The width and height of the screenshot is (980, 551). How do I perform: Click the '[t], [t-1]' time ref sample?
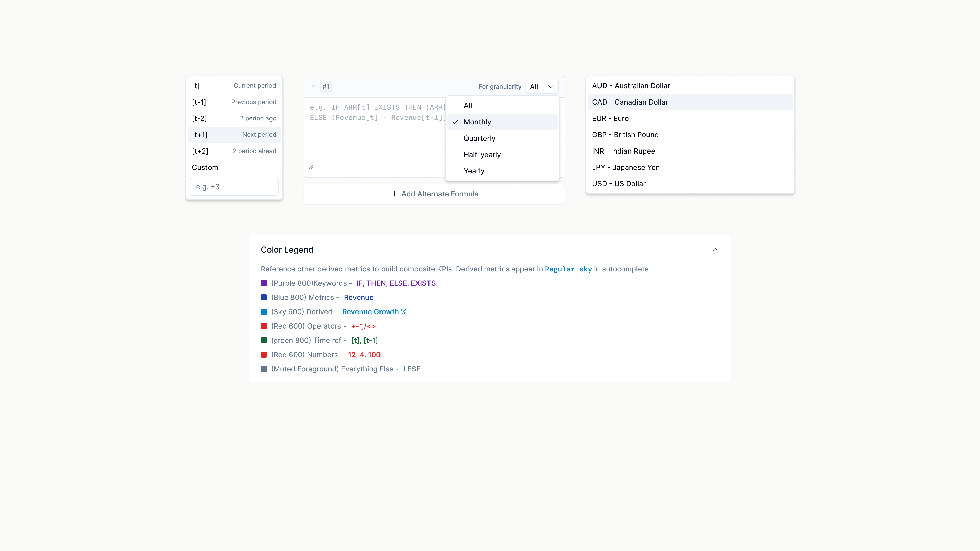(364, 340)
